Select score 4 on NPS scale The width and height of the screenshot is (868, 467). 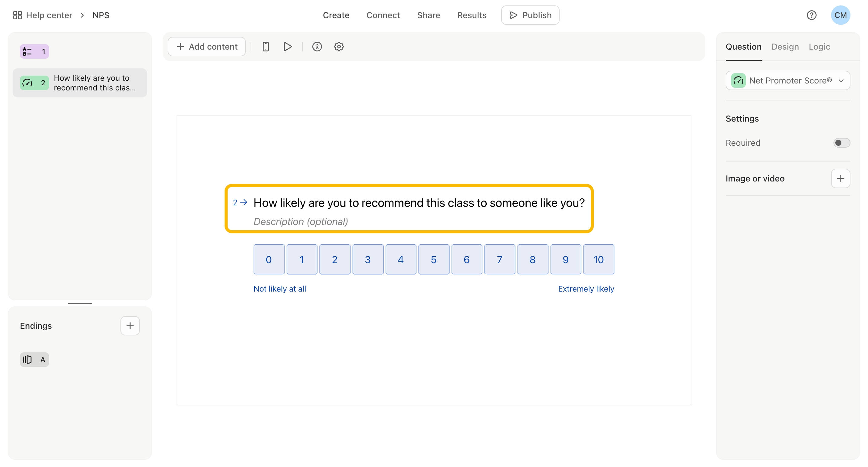point(401,259)
